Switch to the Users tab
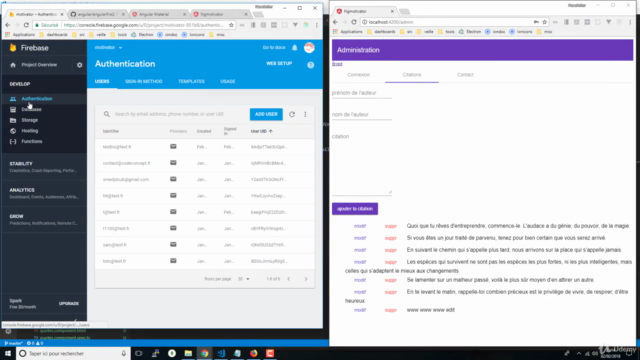Screen dimensions: 640x360 tap(102, 82)
